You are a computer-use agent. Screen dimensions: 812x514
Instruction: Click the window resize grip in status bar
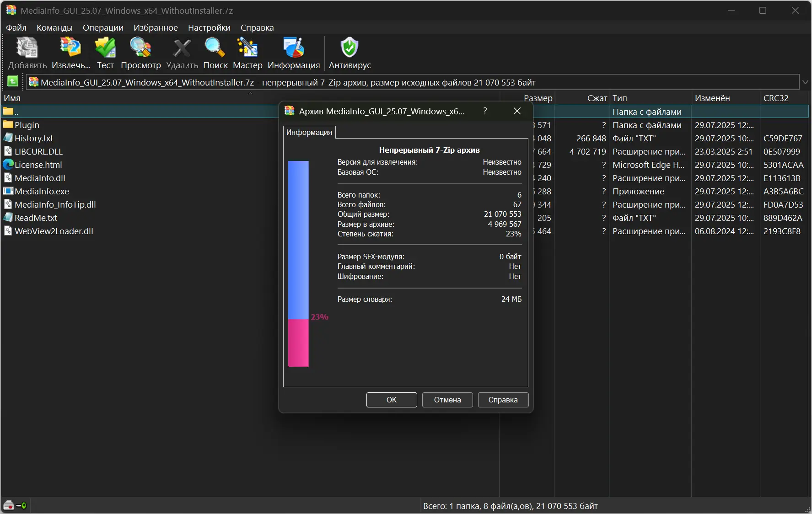click(x=807, y=509)
